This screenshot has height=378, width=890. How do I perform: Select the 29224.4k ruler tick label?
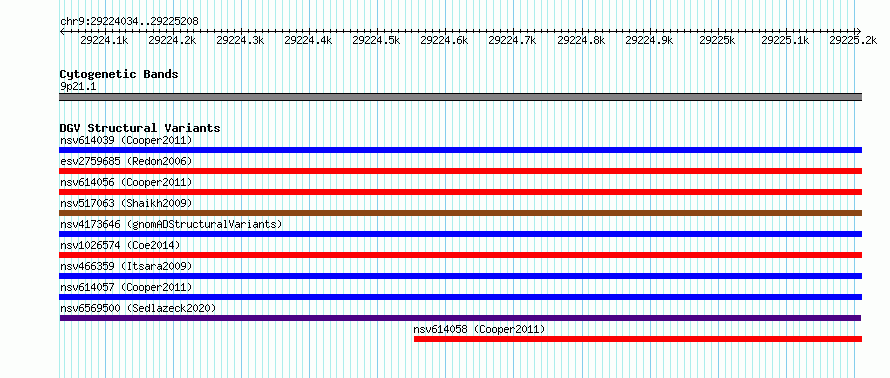pyautogui.click(x=308, y=40)
